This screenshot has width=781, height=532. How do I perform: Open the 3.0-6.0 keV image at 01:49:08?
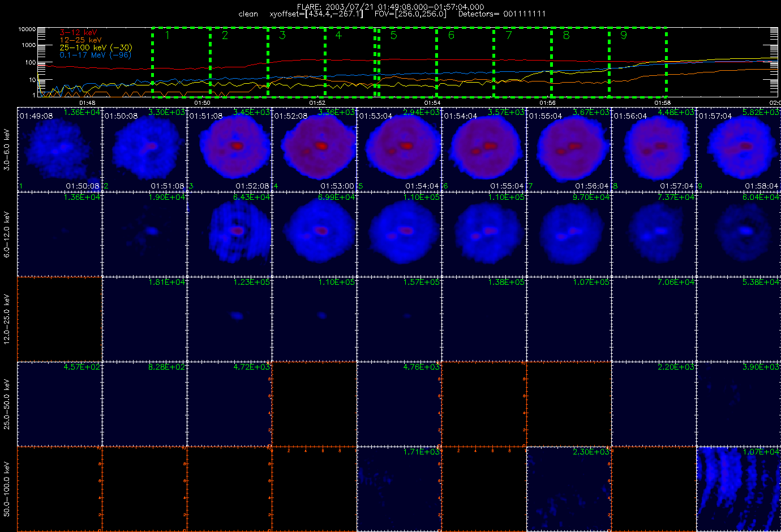click(x=59, y=149)
